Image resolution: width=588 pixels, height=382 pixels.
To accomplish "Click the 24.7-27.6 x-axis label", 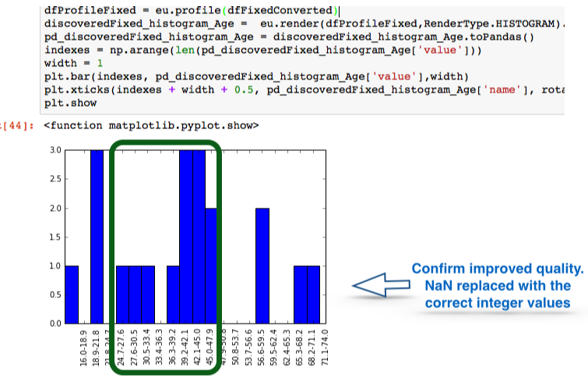I will pyautogui.click(x=121, y=348).
